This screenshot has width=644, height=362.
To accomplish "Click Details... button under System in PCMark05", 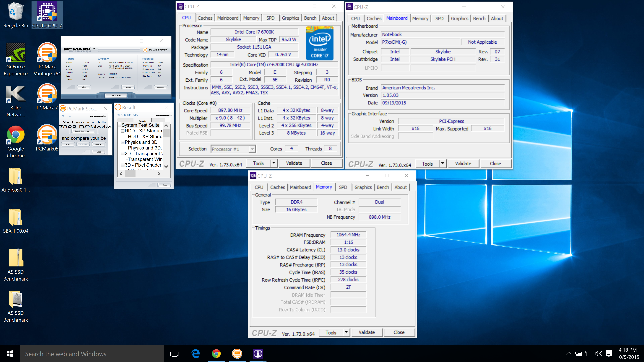I will tap(128, 87).
